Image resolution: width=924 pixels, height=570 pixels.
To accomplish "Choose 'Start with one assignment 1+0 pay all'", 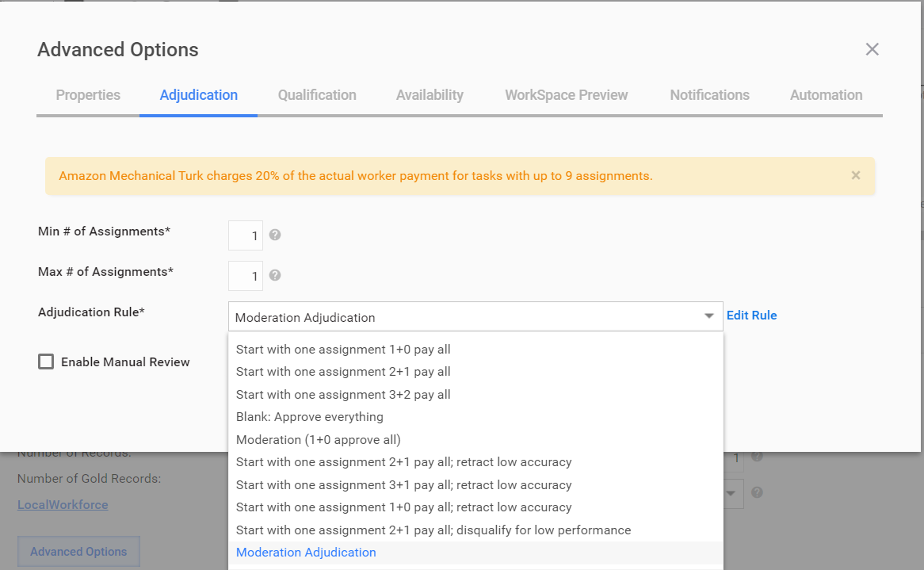I will (475, 350).
